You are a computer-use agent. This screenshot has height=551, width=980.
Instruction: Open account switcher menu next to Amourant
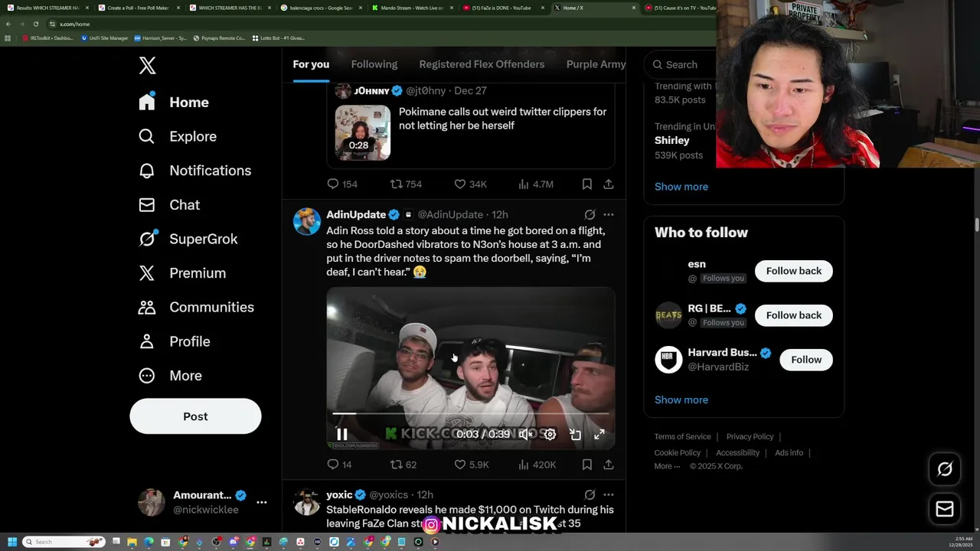(x=262, y=503)
